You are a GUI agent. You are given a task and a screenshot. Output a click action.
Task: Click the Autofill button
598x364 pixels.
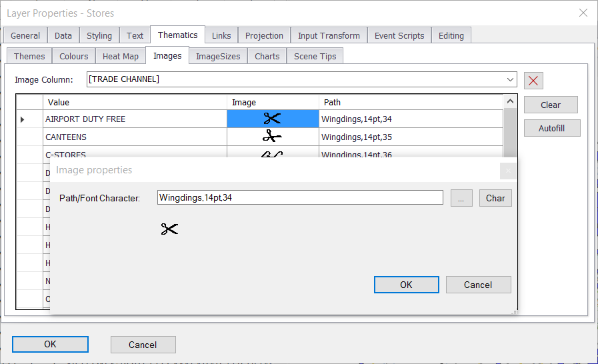551,128
